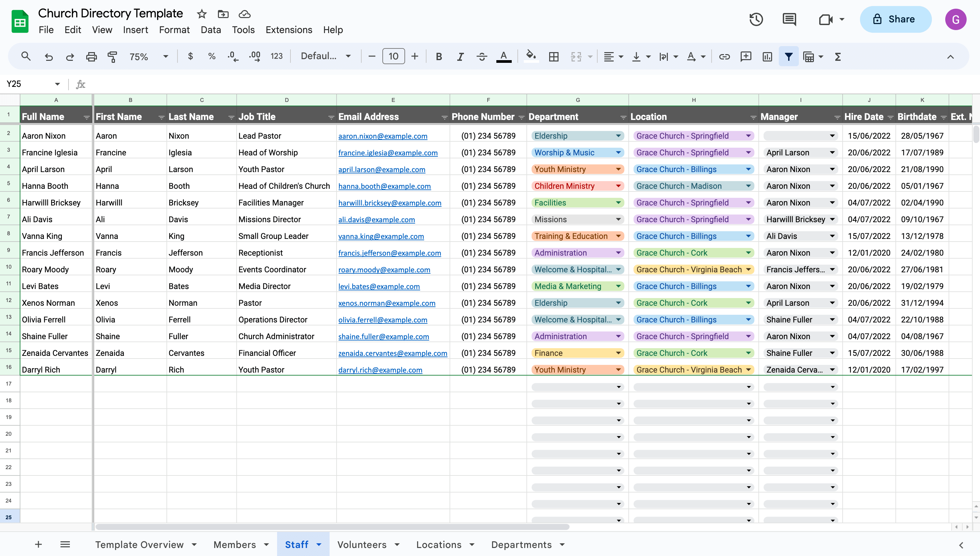This screenshot has height=556, width=980.
Task: Click the strikethrough formatting icon
Action: (x=483, y=56)
